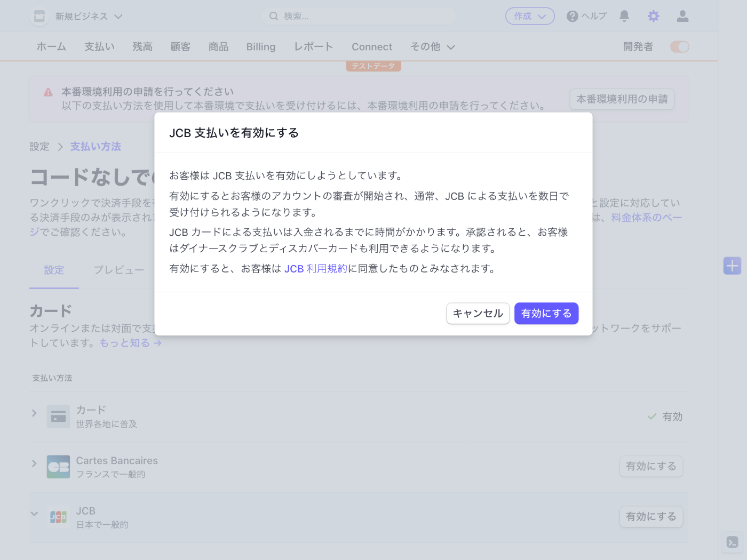The height and width of the screenshot is (560, 747).
Task: Open the もっと知る link
Action: [x=131, y=343]
